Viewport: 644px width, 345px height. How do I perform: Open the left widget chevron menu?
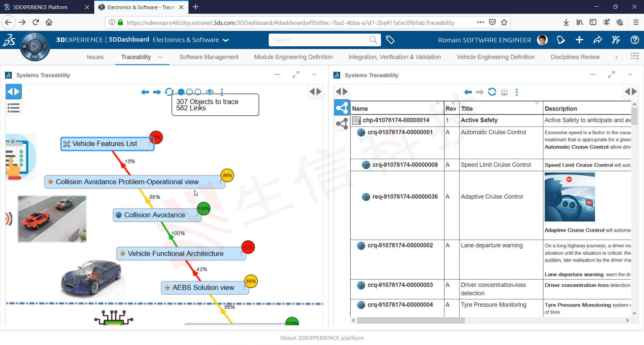coord(314,75)
